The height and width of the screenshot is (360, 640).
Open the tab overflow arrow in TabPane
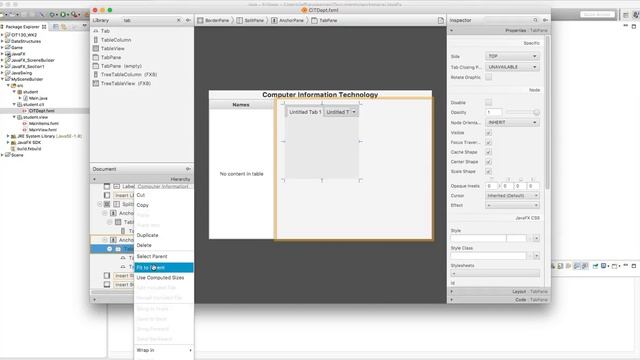click(x=354, y=112)
